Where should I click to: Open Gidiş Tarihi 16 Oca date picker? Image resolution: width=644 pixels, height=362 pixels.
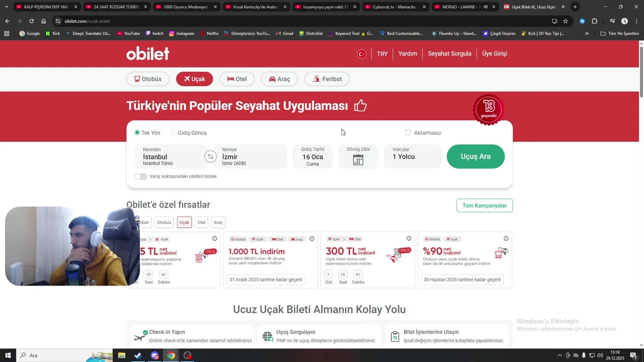[312, 156]
